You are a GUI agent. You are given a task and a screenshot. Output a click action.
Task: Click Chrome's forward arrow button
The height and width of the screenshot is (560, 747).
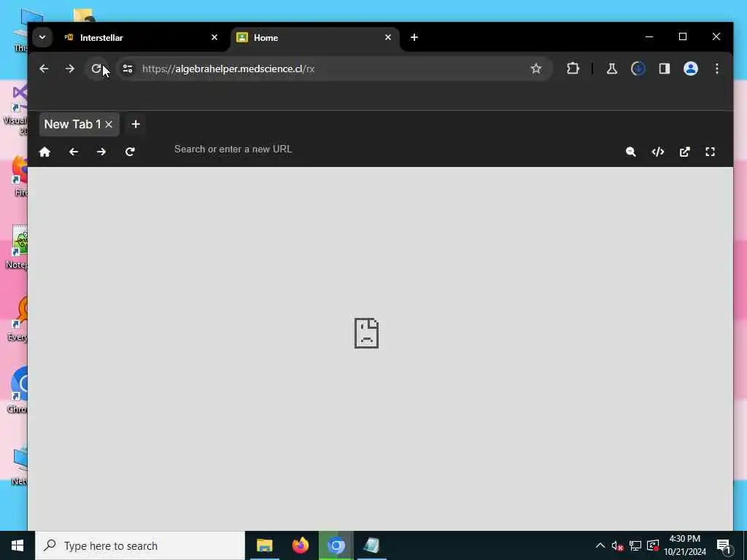coord(70,69)
